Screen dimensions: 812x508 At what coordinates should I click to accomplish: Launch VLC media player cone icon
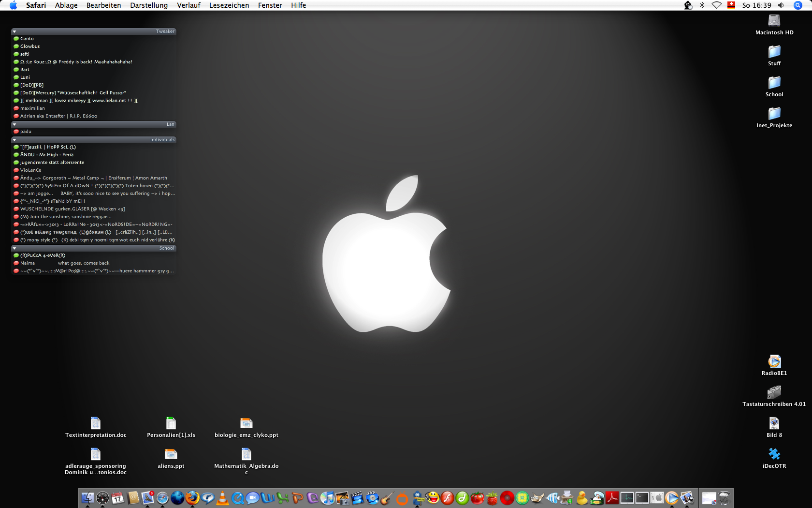222,497
